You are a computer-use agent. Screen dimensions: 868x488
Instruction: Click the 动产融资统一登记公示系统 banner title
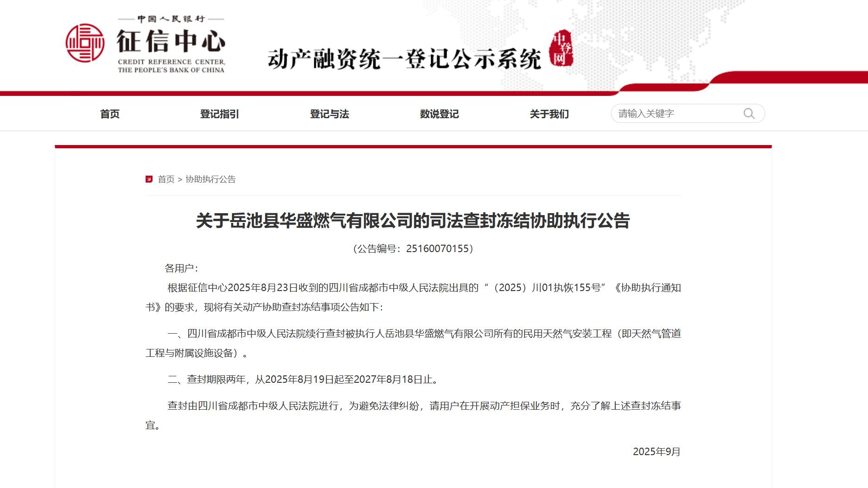406,56
